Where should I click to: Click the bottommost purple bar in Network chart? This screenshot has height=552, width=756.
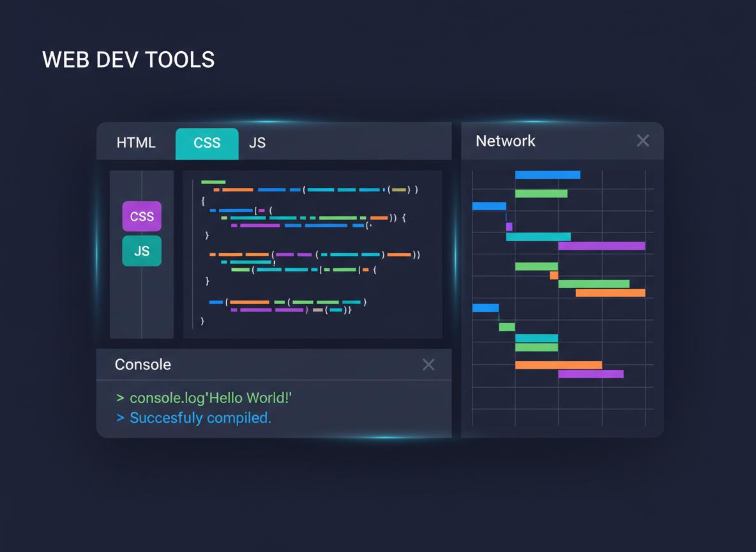(591, 374)
